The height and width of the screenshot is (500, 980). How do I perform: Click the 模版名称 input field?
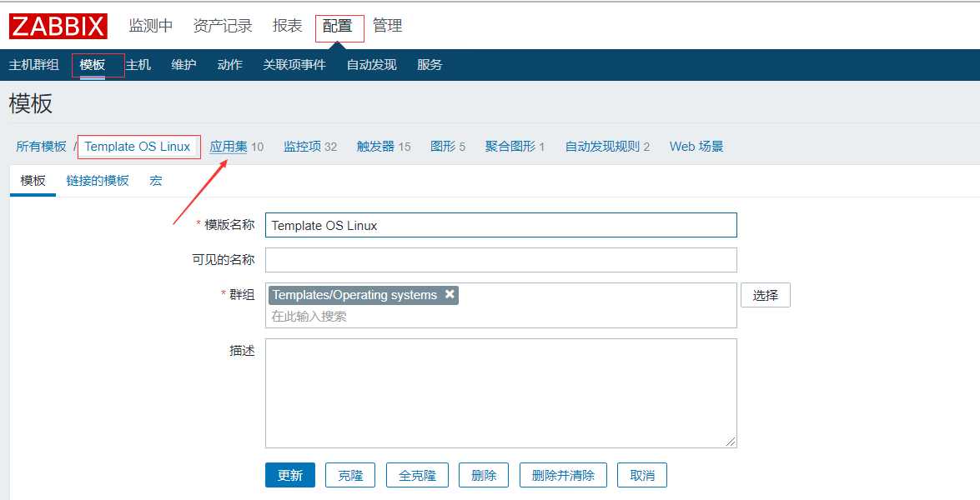(500, 225)
